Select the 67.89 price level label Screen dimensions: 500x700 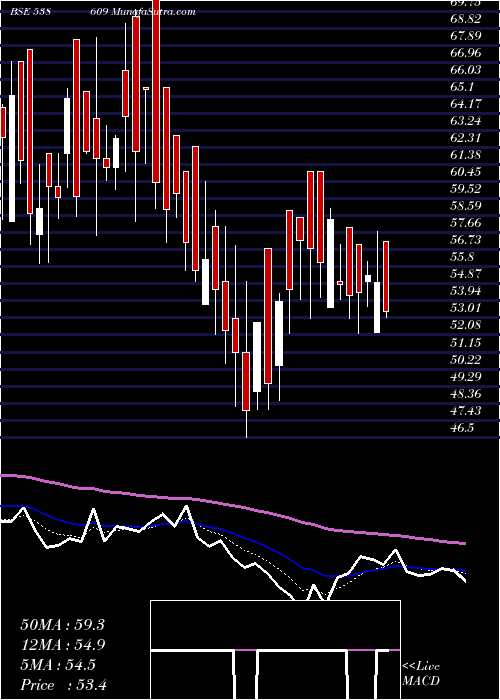pyautogui.click(x=466, y=36)
